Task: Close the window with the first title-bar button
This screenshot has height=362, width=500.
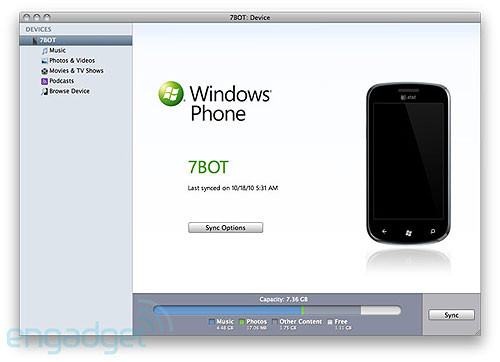Action: point(27,17)
